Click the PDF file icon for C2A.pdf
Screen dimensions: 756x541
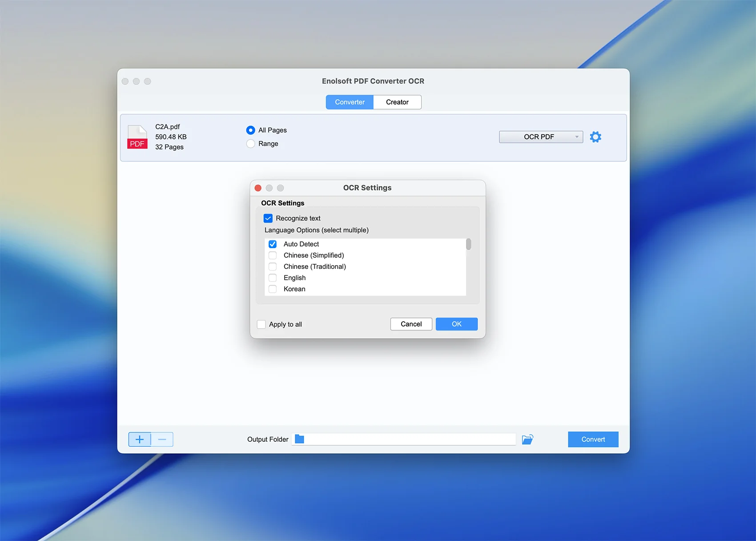click(137, 137)
